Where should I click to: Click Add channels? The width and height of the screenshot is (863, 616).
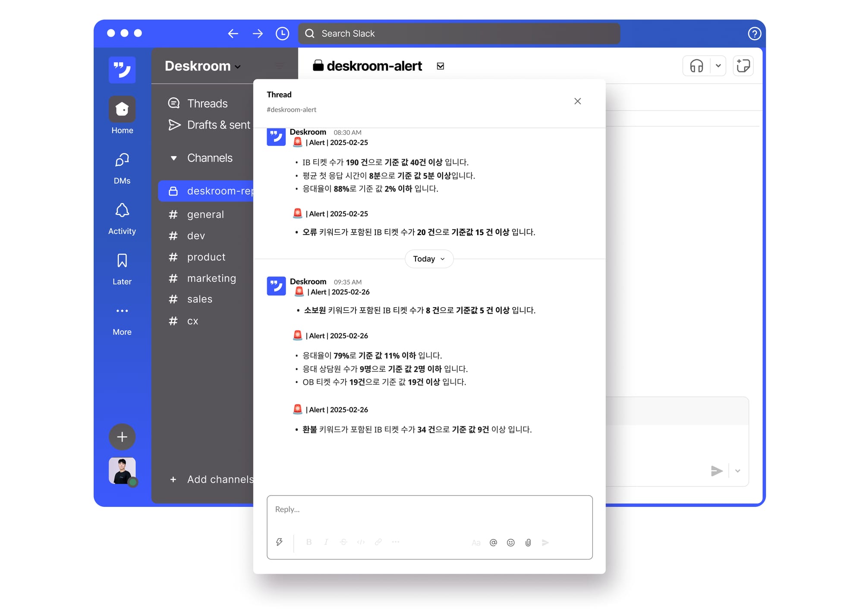[220, 479]
